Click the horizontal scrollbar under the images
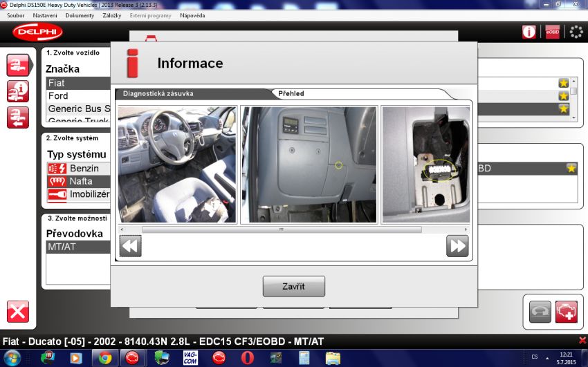The image size is (588, 367). 281,229
